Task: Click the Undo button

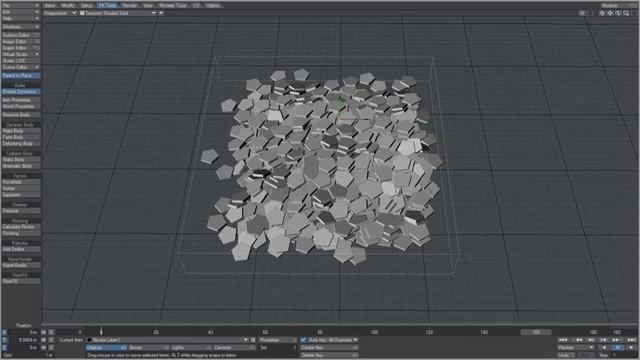Action: [567, 356]
